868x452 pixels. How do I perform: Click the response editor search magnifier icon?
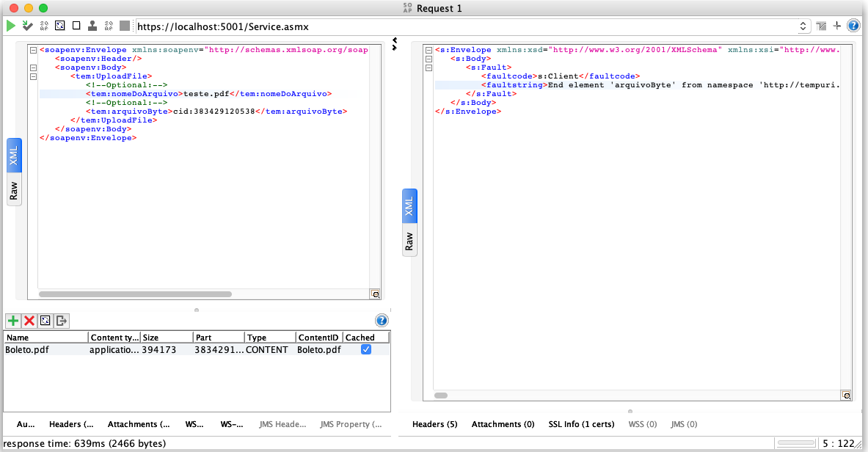(x=847, y=395)
